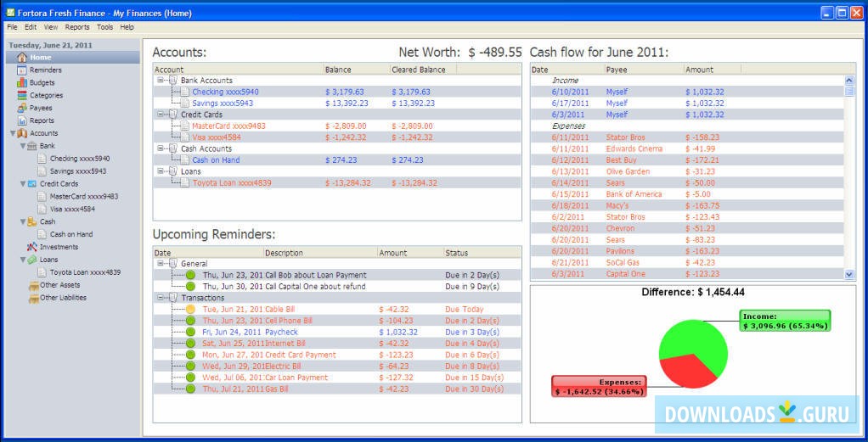Screen dimensions: 868x442
Task: Collapse the Bank node in sidebar
Action: point(23,146)
